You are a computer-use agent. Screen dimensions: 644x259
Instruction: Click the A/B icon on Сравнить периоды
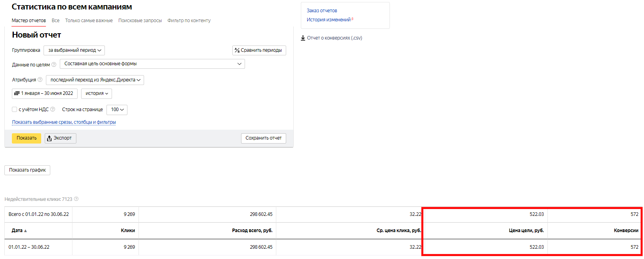tap(237, 50)
